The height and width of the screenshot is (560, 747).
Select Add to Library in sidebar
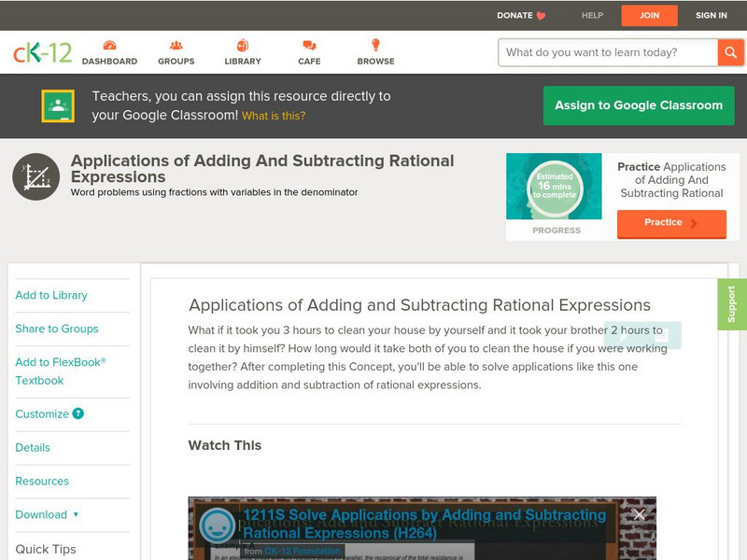tap(51, 295)
